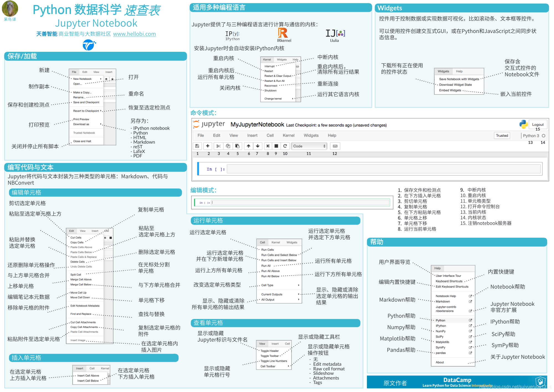554x392 pixels.
Task: Move the cell up with the up-arrow icon
Action: (248, 146)
